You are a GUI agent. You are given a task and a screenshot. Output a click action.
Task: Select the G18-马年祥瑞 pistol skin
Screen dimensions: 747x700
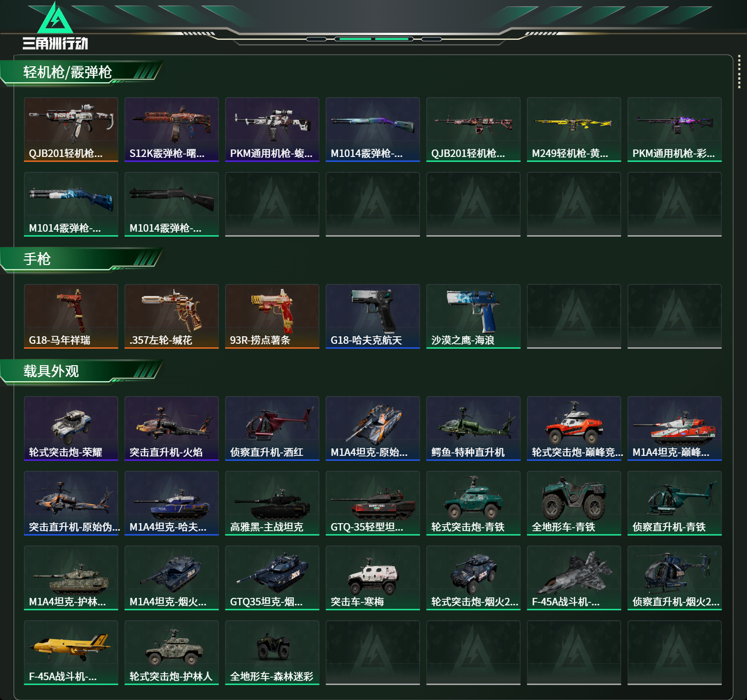point(71,316)
